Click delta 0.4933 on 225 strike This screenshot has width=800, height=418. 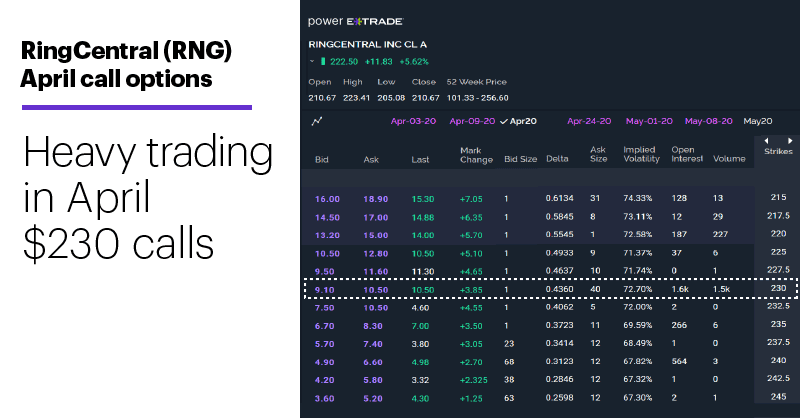[x=559, y=253]
